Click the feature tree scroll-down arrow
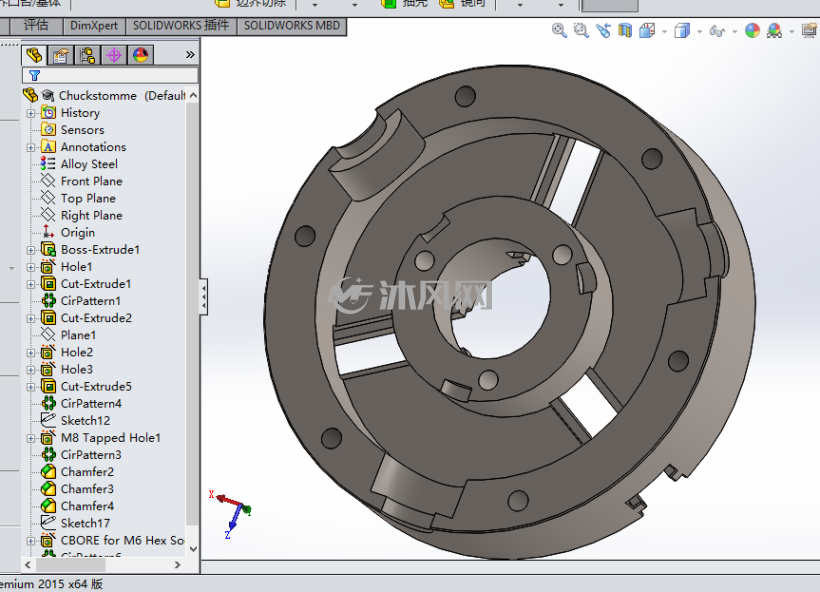 pos(193,549)
